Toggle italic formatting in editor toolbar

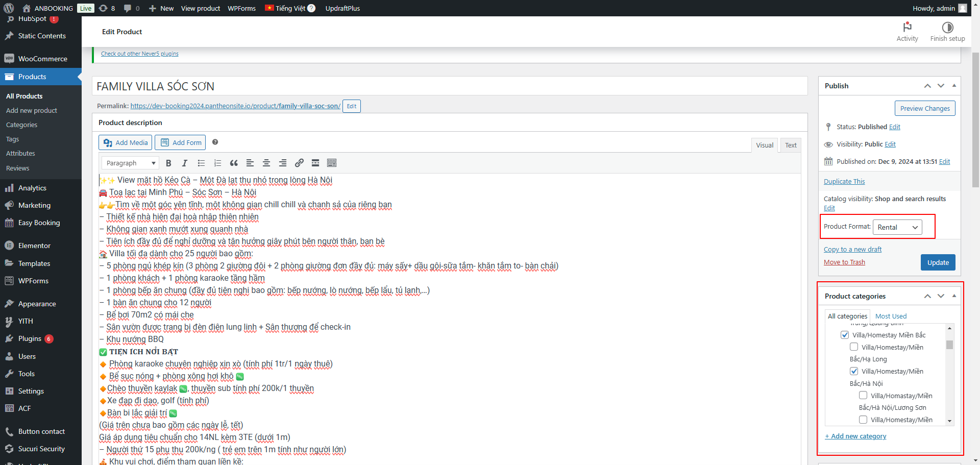185,163
